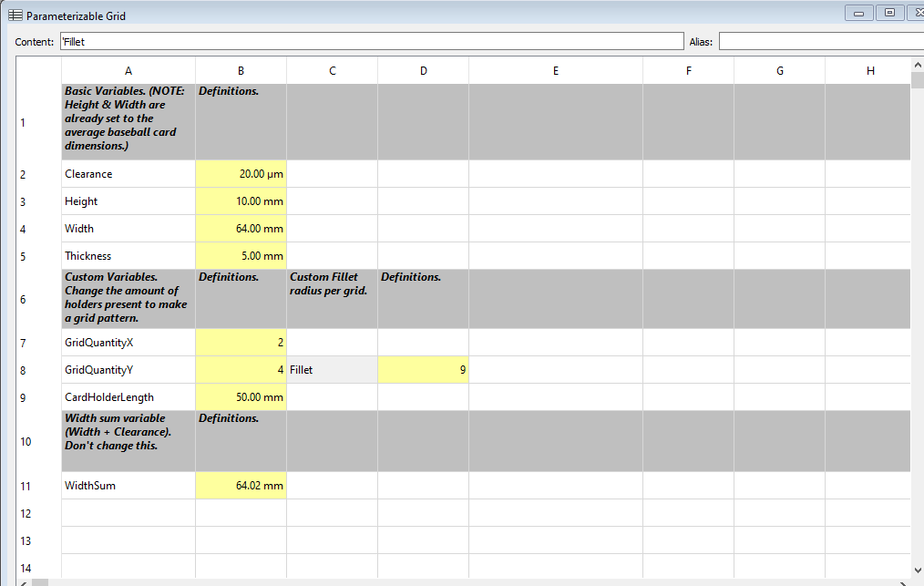Select 'Definitions.' cell in row 10

tap(241, 441)
